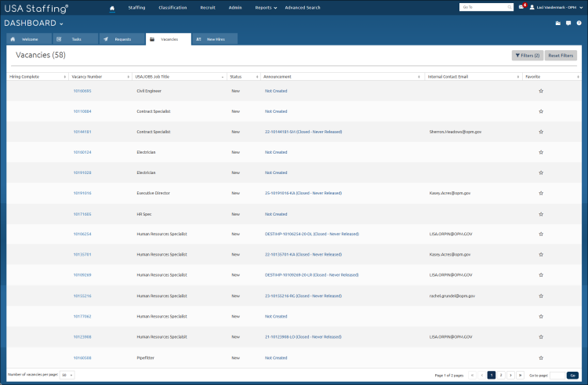Viewport: 588px width, 385px height.
Task: Switch to the Requests tab
Action: (x=122, y=39)
